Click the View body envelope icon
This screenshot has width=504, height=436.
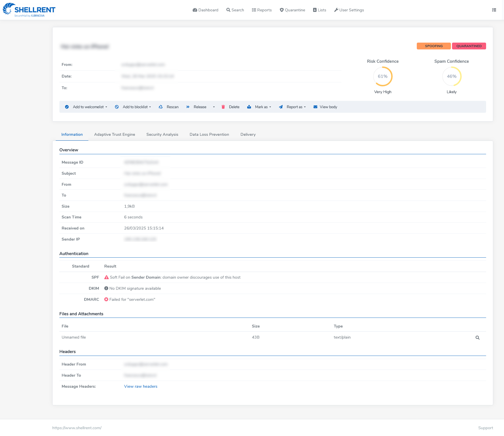click(x=315, y=107)
